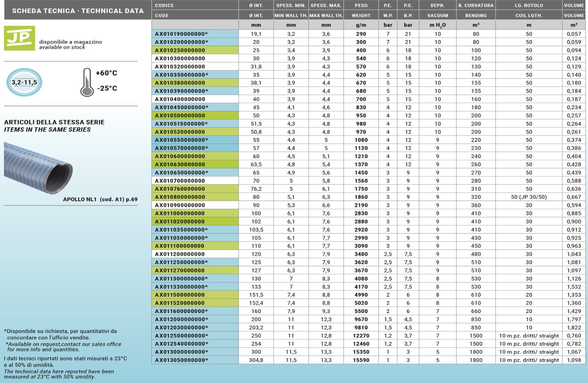The height and width of the screenshot is (383, 588).
Task: Click the blue ring 3,2-11,5 thickness icon
Action: click(x=24, y=82)
